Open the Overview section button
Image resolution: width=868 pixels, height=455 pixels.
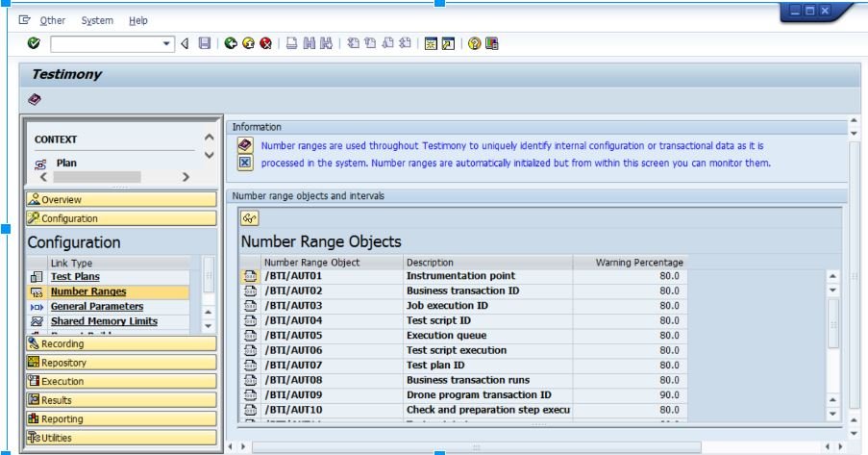(121, 199)
